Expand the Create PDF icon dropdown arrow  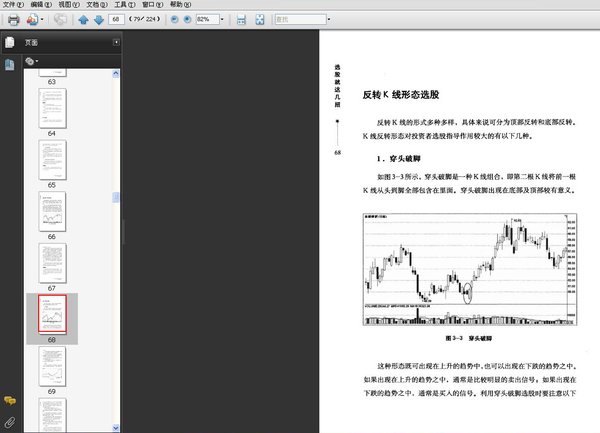pos(42,20)
